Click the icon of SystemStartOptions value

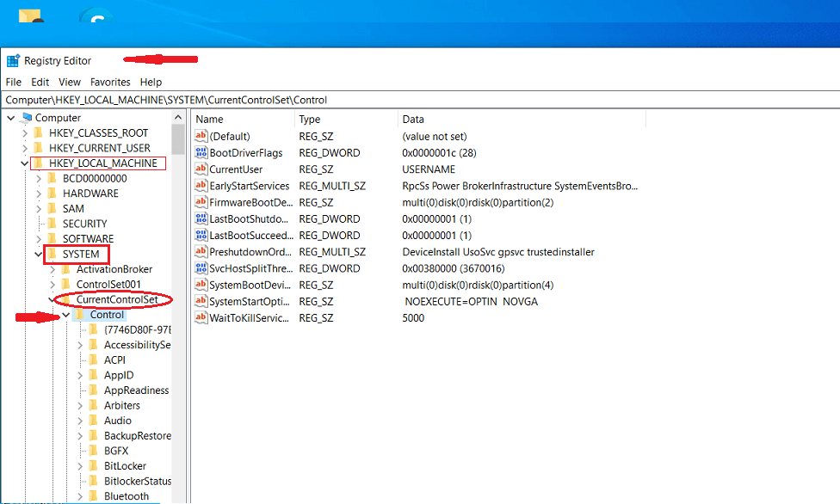[201, 302]
